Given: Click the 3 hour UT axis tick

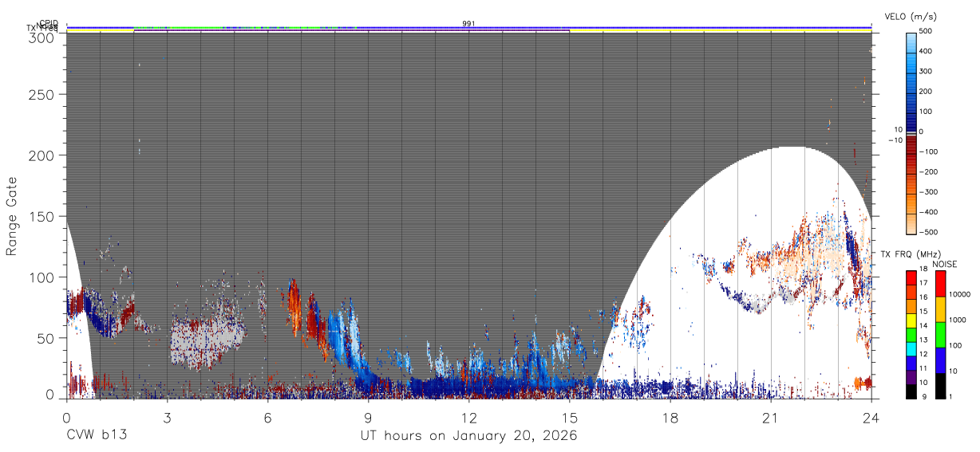Looking at the screenshot, I should point(168,417).
